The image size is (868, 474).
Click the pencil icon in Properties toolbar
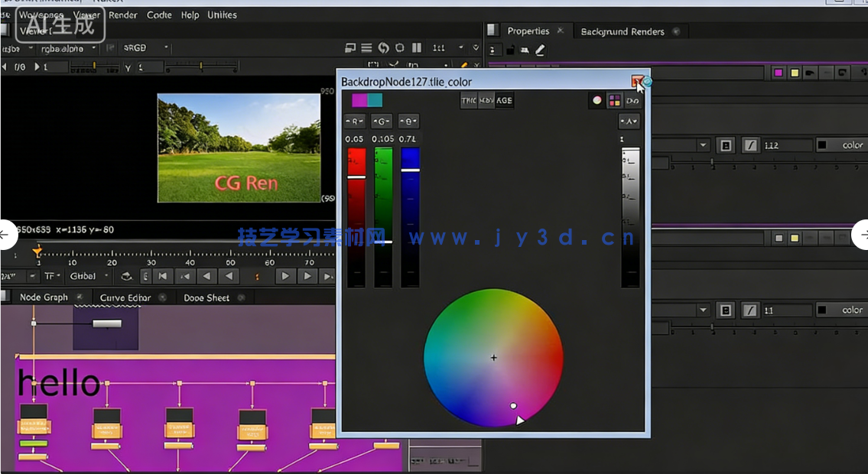(x=540, y=50)
